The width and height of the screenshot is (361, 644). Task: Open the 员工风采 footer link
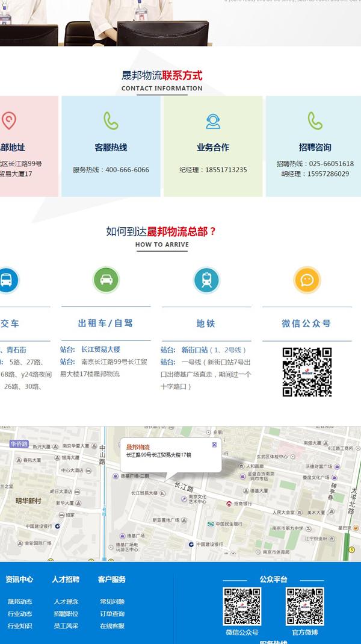(66, 626)
